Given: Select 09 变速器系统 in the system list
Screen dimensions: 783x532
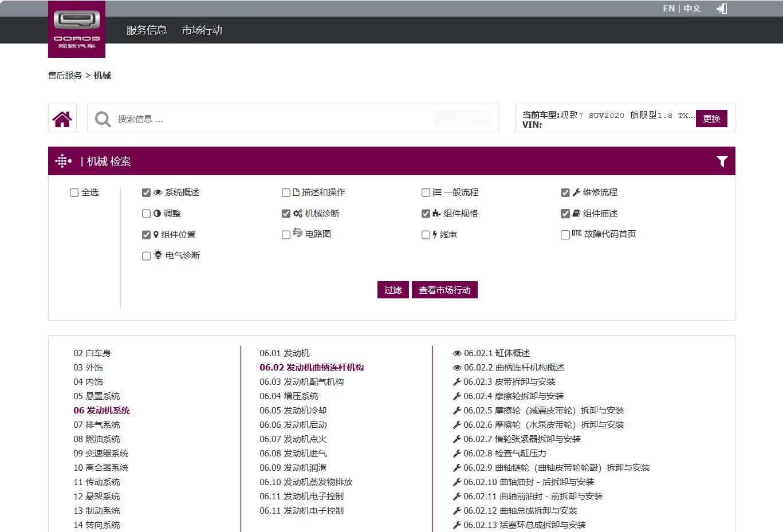Looking at the screenshot, I should pos(101,454).
